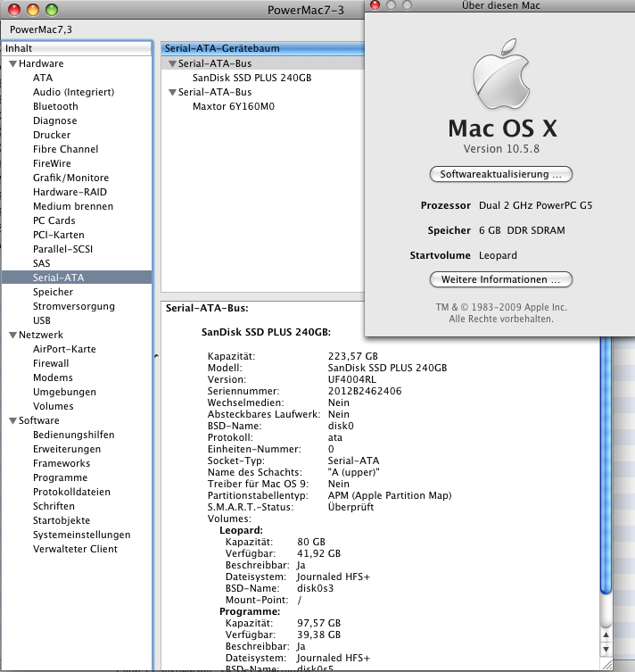Select ATA in the Hardware list
The image size is (635, 672).
pos(43,78)
